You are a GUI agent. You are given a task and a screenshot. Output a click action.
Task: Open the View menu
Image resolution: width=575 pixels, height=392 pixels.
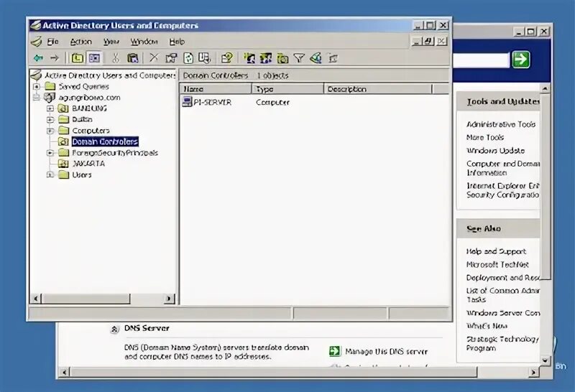(111, 42)
